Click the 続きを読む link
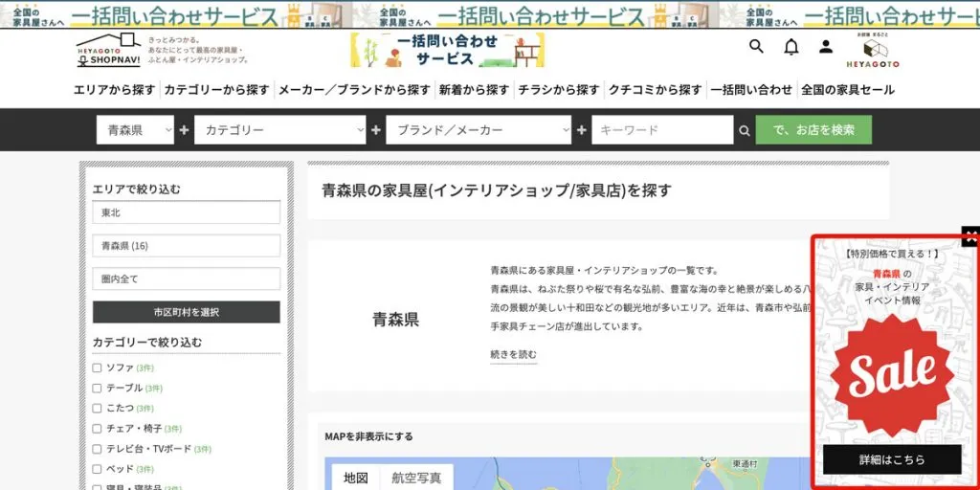The height and width of the screenshot is (490, 980). pos(514,354)
